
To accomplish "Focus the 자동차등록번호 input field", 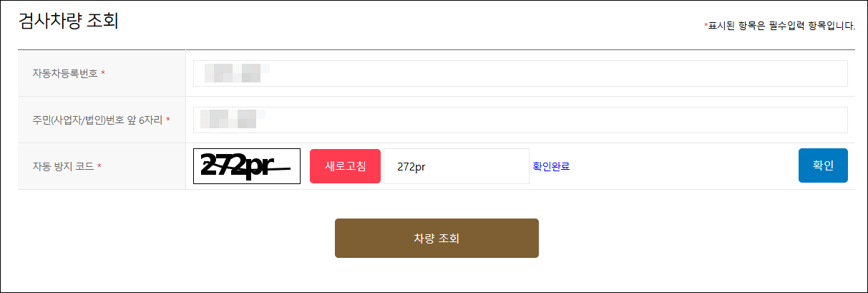I will pos(520,73).
